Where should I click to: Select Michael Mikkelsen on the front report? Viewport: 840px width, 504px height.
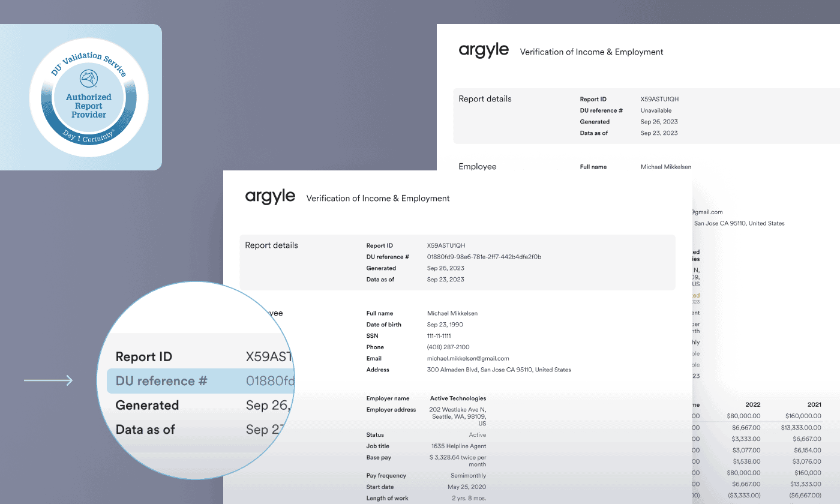(452, 313)
